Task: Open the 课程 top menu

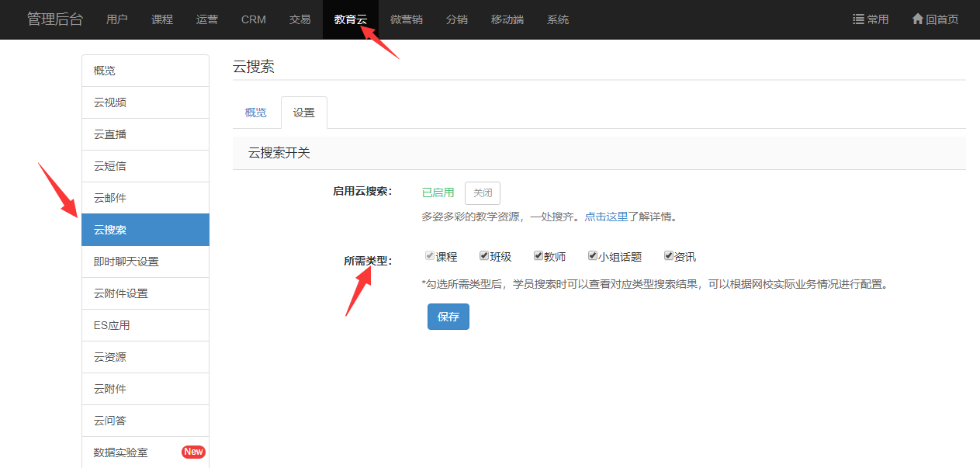Action: [162, 19]
